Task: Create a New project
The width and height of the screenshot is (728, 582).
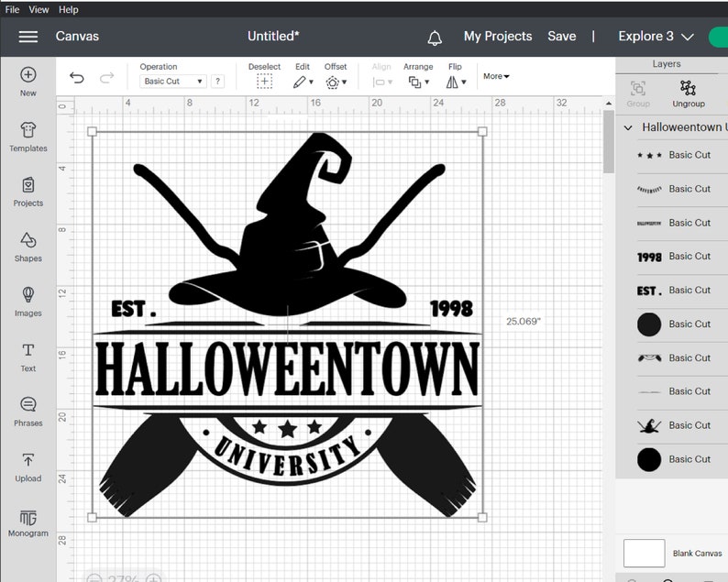Action: pos(28,82)
